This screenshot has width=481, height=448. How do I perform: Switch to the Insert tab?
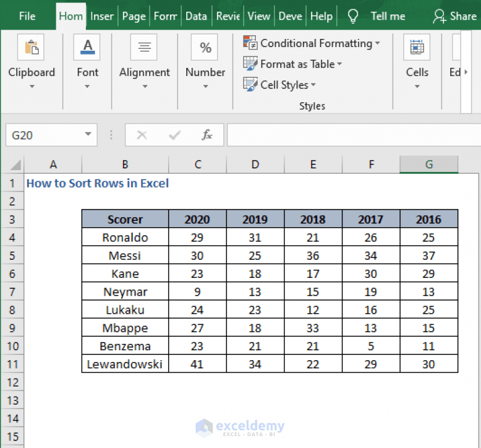(102, 16)
